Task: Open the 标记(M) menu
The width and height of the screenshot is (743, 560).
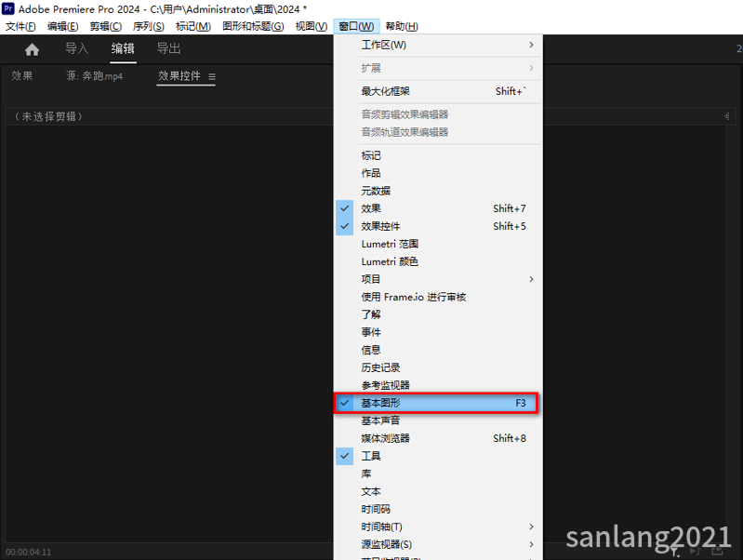Action: click(x=192, y=26)
